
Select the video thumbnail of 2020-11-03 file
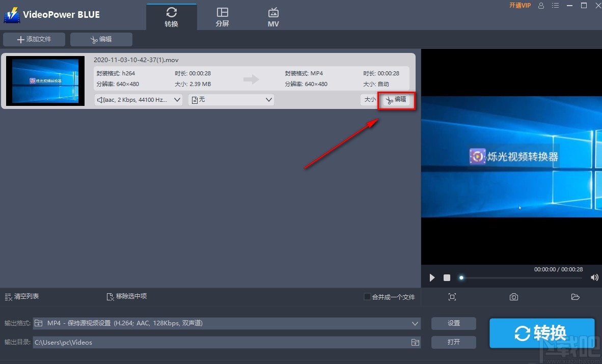(45, 80)
